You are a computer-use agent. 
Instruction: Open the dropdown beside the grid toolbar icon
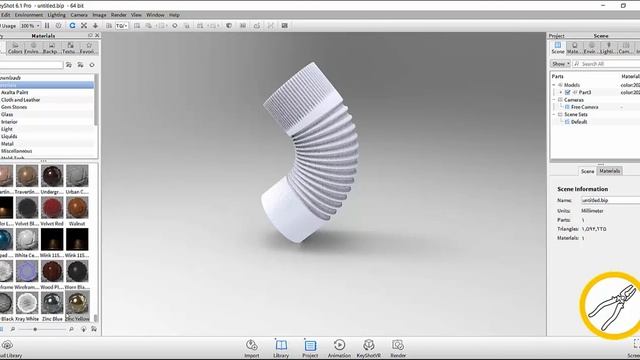pyautogui.click(x=122, y=26)
